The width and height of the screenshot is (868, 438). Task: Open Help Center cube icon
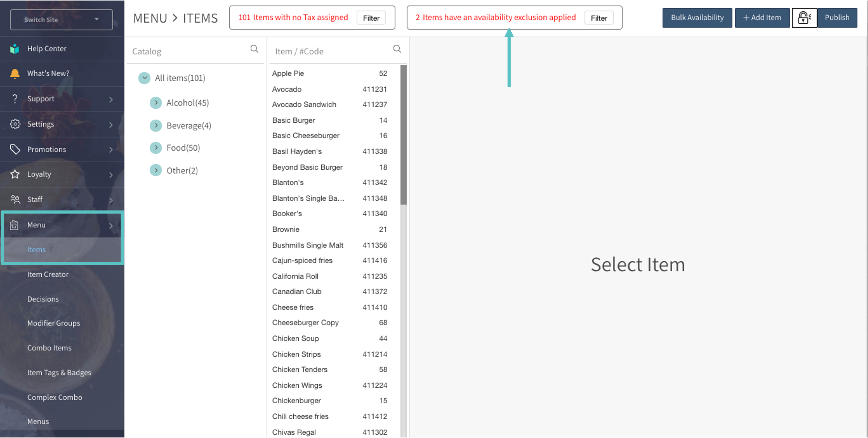[15, 49]
